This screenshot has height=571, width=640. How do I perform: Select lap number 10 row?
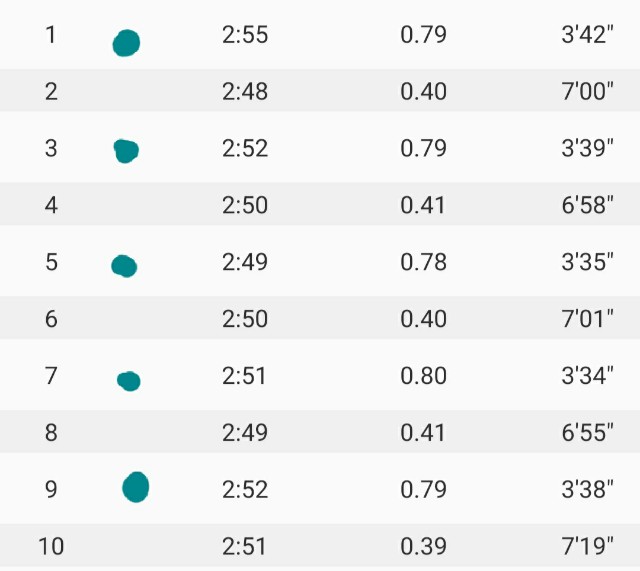320,546
